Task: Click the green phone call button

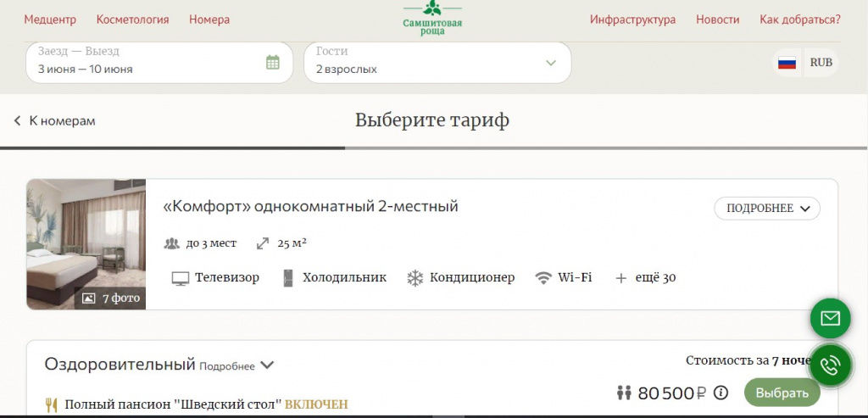Action: coord(830,365)
